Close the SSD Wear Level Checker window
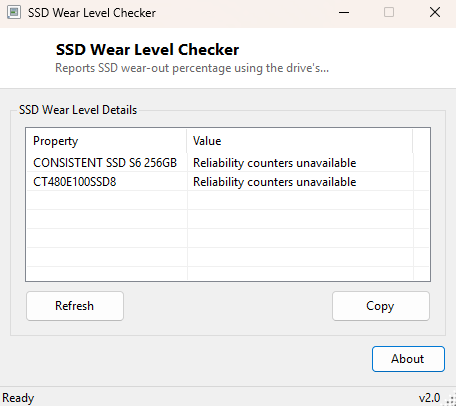 435,13
